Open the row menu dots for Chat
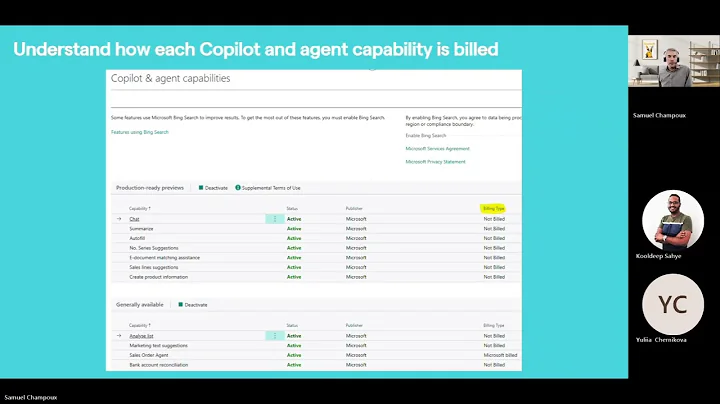 coord(275,219)
